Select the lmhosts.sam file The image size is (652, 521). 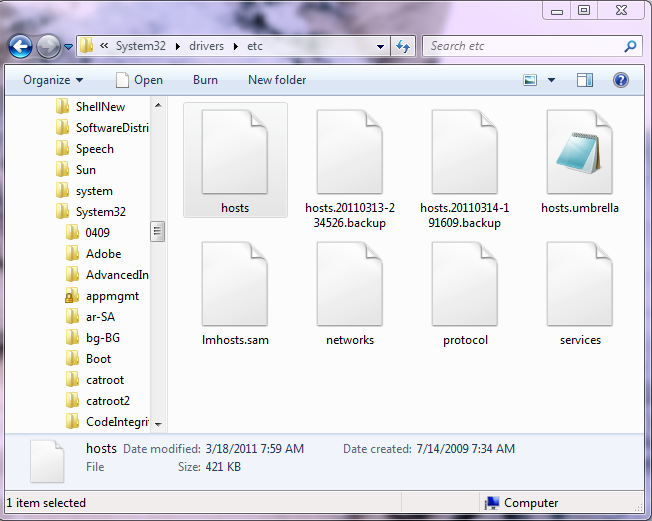235,294
